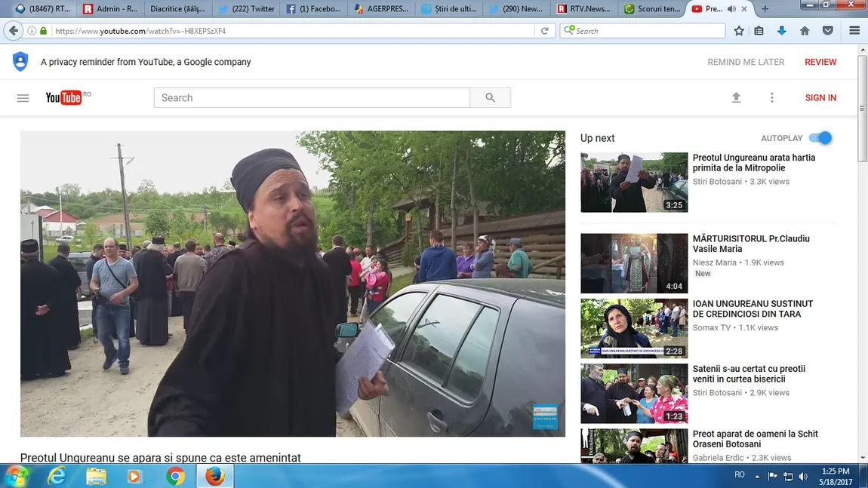The height and width of the screenshot is (488, 868).
Task: Click inside the YouTube search field
Action: (x=311, y=98)
